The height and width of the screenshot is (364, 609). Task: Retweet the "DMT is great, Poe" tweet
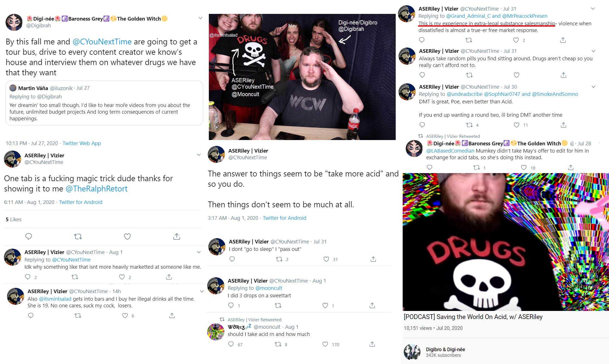click(x=469, y=125)
